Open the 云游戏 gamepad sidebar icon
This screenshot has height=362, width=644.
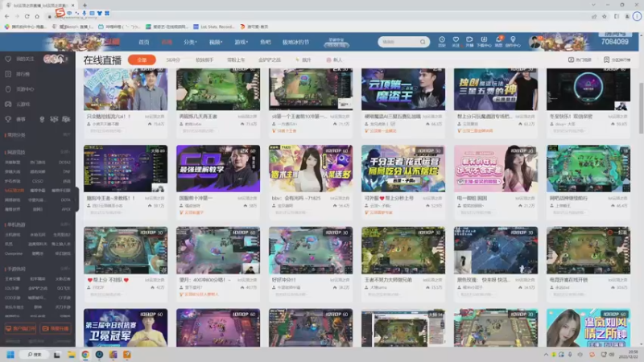8,105
